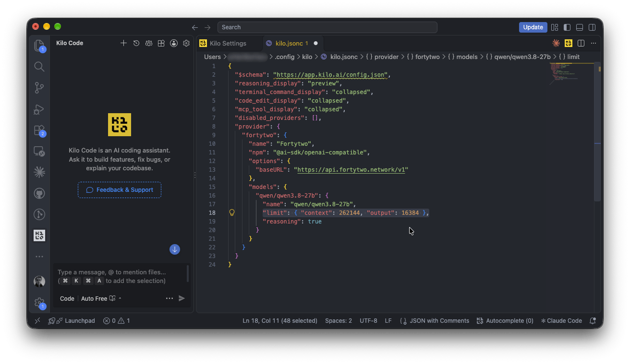Open the Explorer view in activity bar

[39, 46]
